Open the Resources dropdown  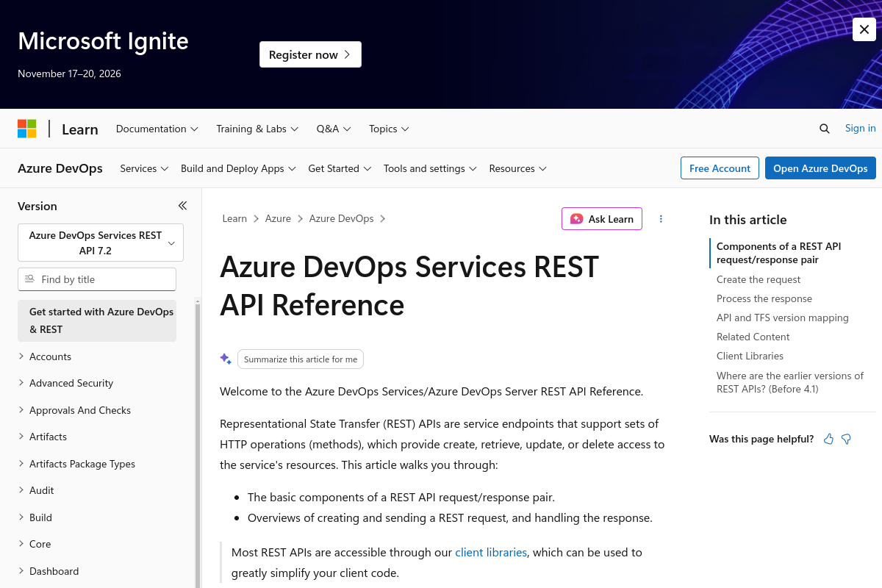pyautogui.click(x=518, y=168)
